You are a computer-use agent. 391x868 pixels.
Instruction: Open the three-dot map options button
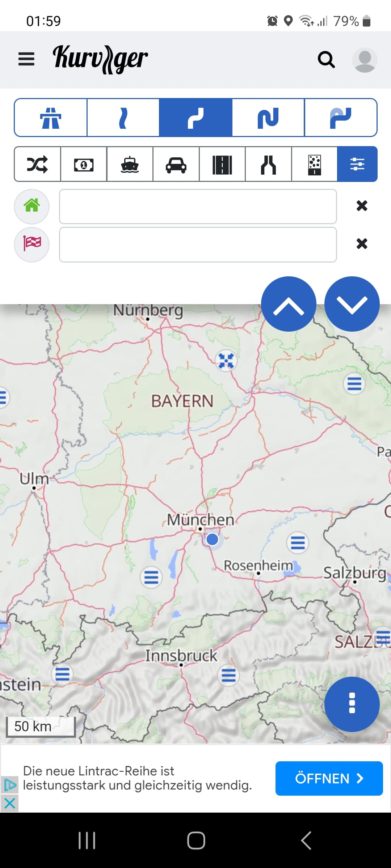pyautogui.click(x=352, y=704)
